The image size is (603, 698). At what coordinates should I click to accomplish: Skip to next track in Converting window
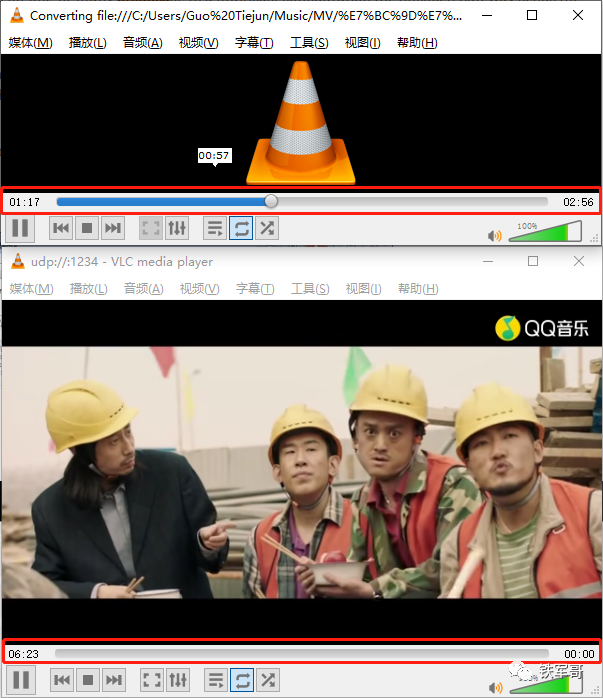(113, 228)
